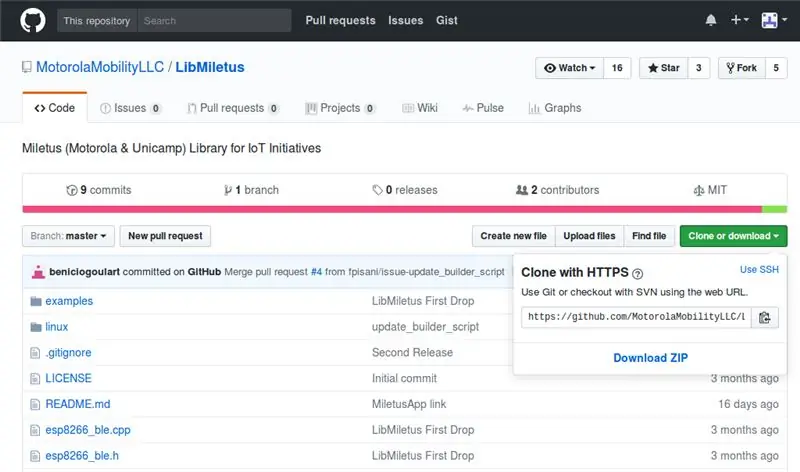The height and width of the screenshot is (472, 800).
Task: Open 'update_builder_script' commit message
Action: tap(426, 327)
